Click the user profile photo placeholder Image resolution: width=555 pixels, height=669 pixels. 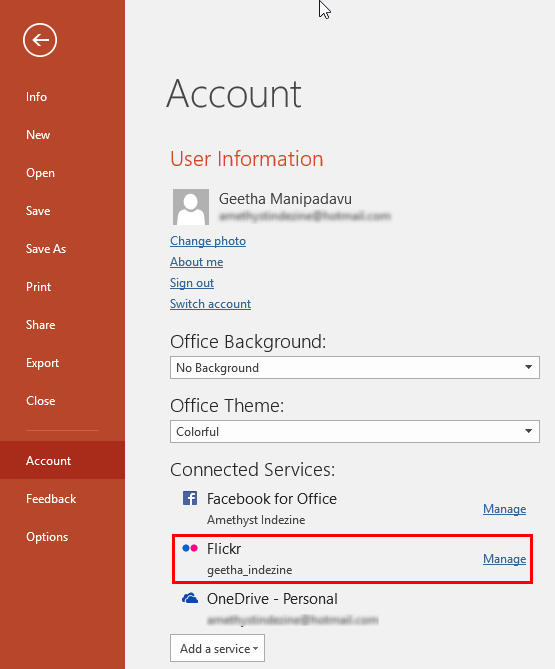tap(191, 207)
